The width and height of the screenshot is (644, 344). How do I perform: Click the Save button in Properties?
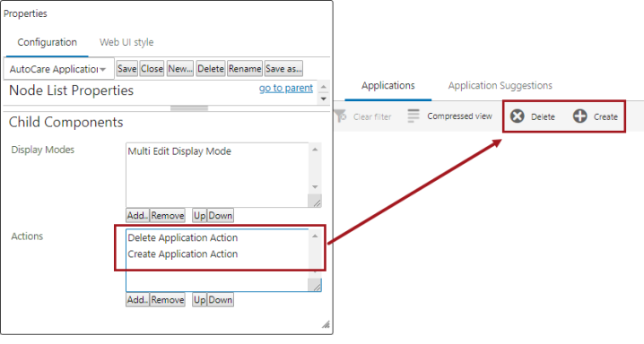(126, 69)
